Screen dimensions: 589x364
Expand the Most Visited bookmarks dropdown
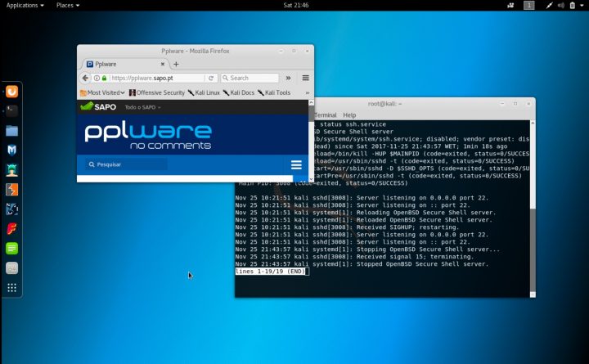tap(102, 92)
